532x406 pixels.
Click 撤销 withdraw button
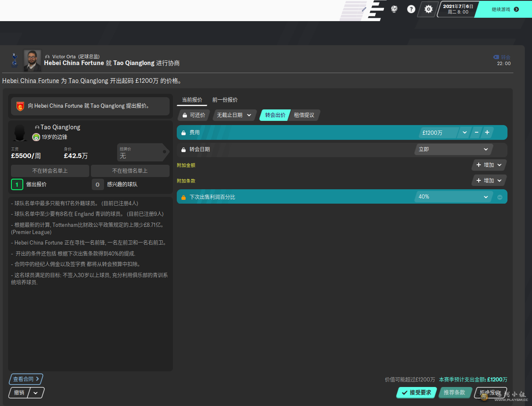19,392
